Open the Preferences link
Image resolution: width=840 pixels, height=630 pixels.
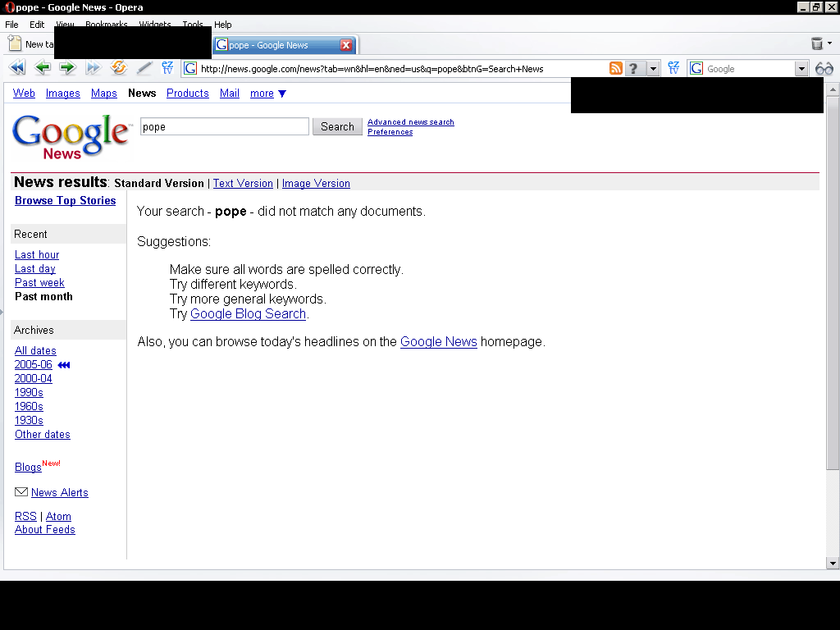tap(390, 132)
